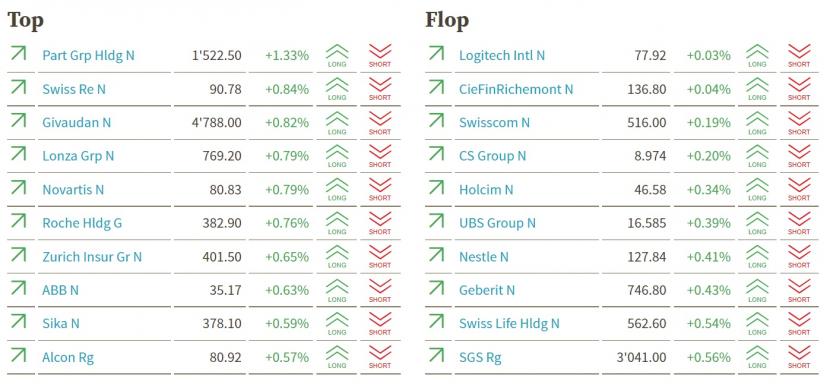Open the CieFinRichemont N stock link
This screenshot has width=830, height=384.
pyautogui.click(x=516, y=89)
